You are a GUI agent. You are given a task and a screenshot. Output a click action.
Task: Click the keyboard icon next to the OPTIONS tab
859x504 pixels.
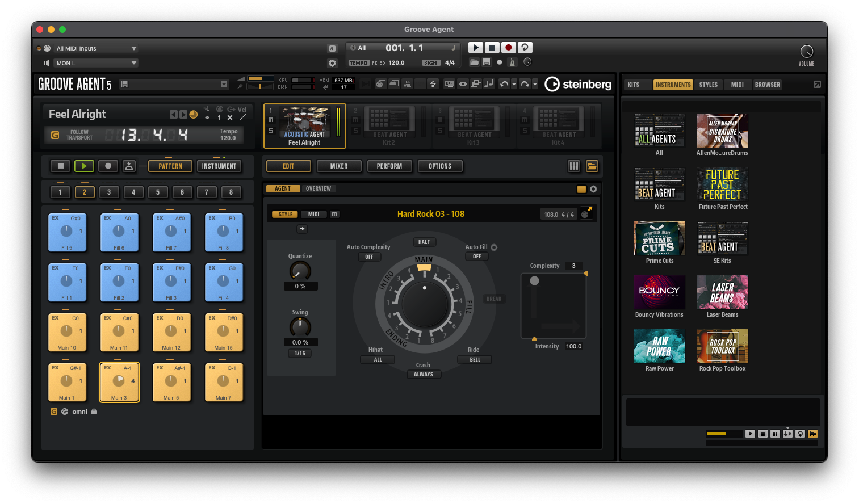[574, 166]
